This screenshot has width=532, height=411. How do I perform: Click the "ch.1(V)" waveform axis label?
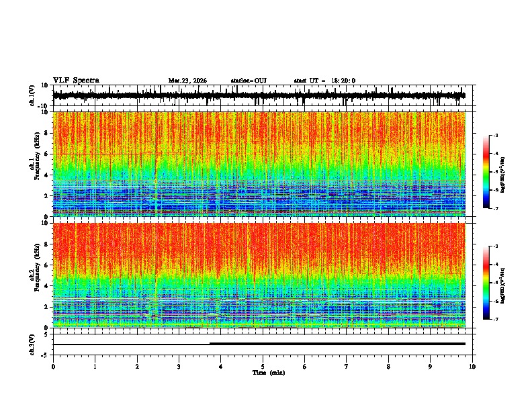coord(32,95)
